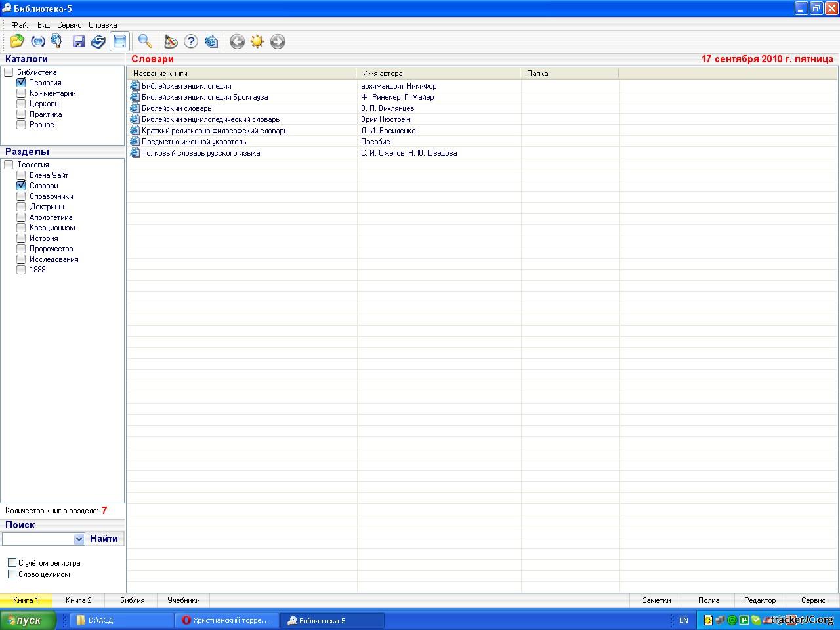Click the floppy disk save icon
Screen dimensions: 840x630
tap(79, 41)
